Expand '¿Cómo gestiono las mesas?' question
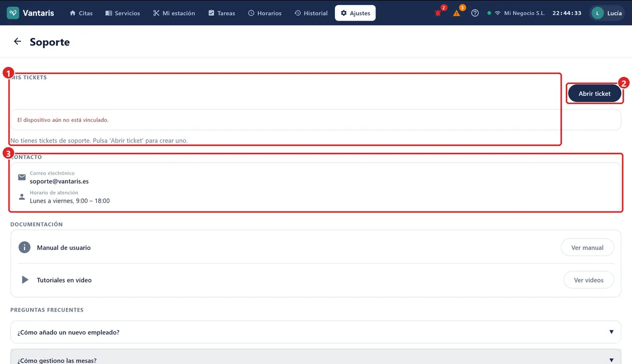This screenshot has width=632, height=364. [x=316, y=358]
